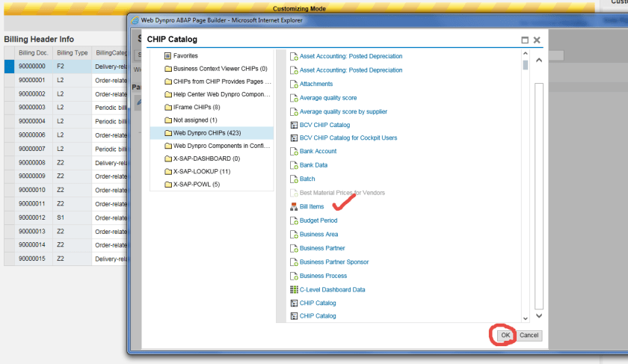Click the BCV CHIP Catalog for Cockpit Users icon
The image size is (628, 364).
coord(294,138)
